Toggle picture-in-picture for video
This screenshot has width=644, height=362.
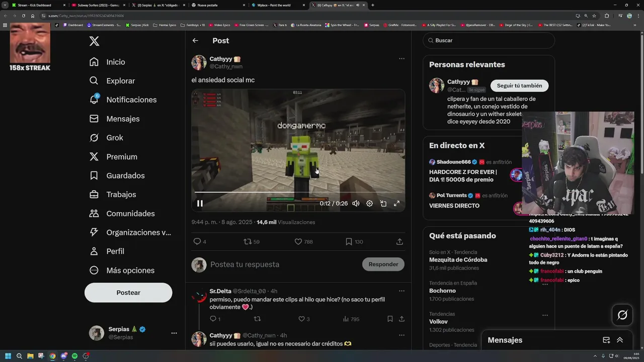tap(383, 204)
